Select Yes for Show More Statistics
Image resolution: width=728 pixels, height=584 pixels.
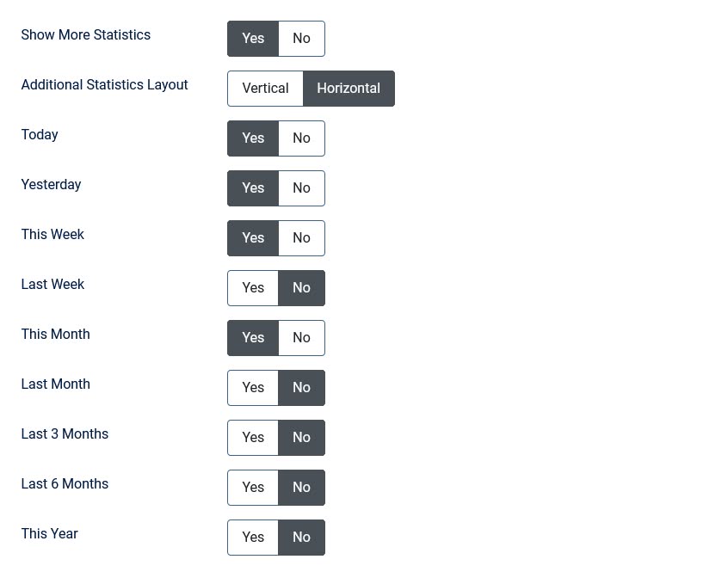click(253, 39)
